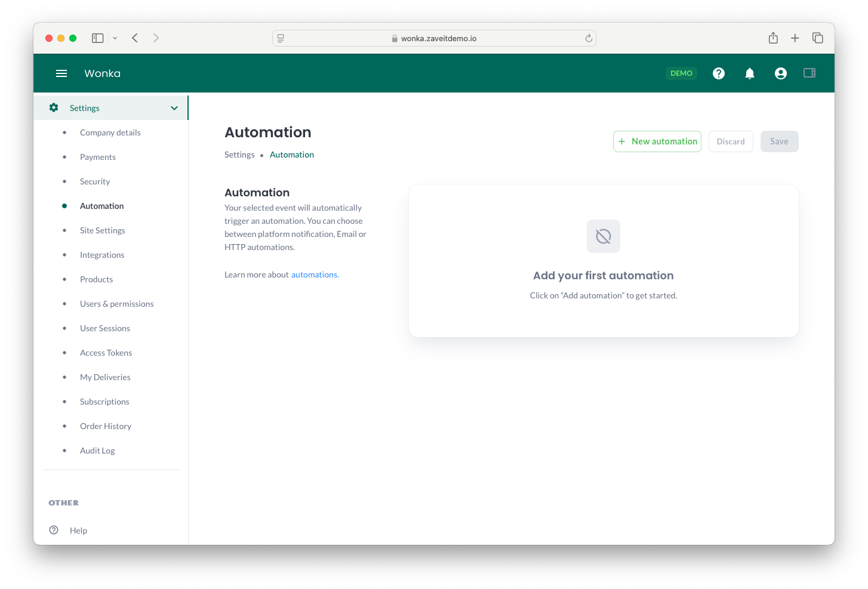Viewport: 868px width, 589px height.
Task: Open the user account profile icon
Action: (x=781, y=73)
